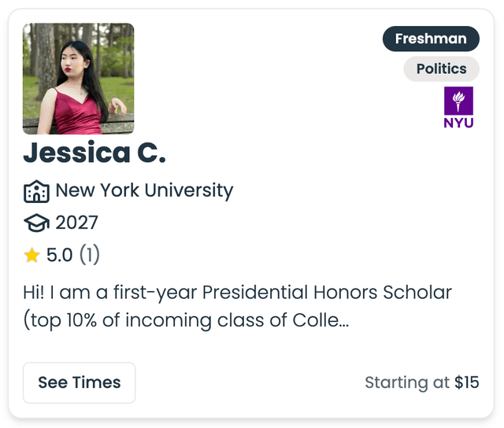Click the 'Presidential Honors Scholar' bio line
This screenshot has height=428, width=504.
327,293
